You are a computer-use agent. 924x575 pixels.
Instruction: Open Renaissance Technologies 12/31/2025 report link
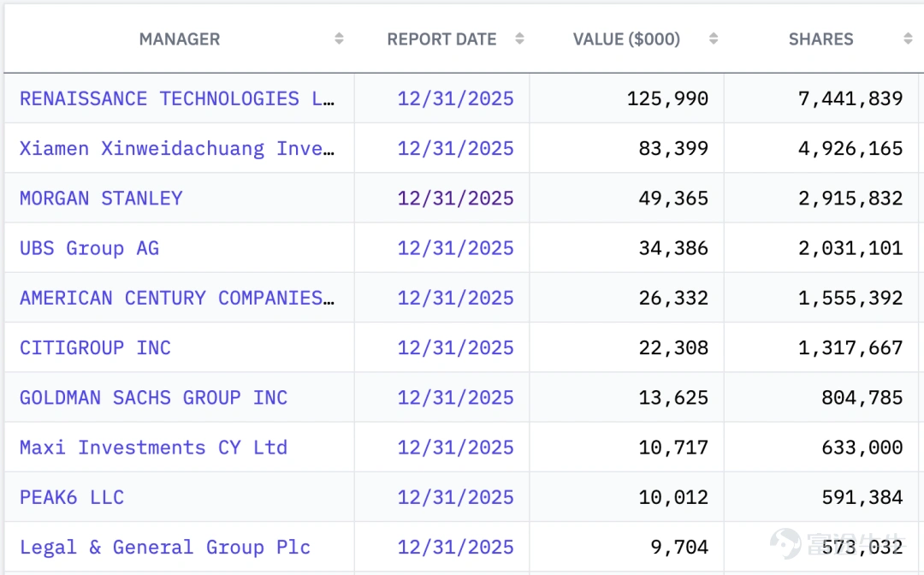455,98
